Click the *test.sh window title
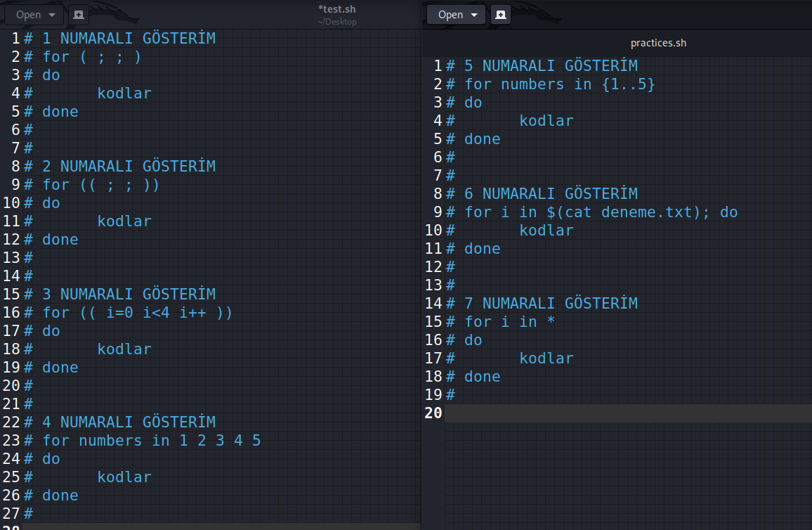The width and height of the screenshot is (812, 530). (x=336, y=9)
